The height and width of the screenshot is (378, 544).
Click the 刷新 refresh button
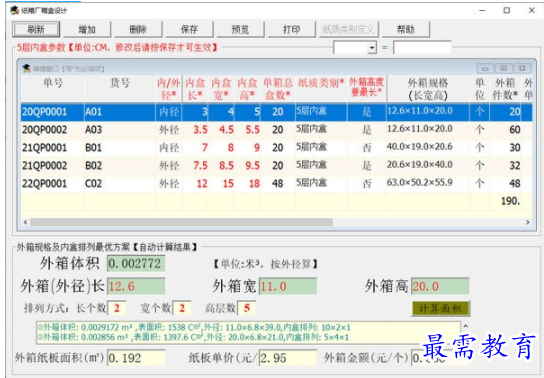[x=36, y=29]
